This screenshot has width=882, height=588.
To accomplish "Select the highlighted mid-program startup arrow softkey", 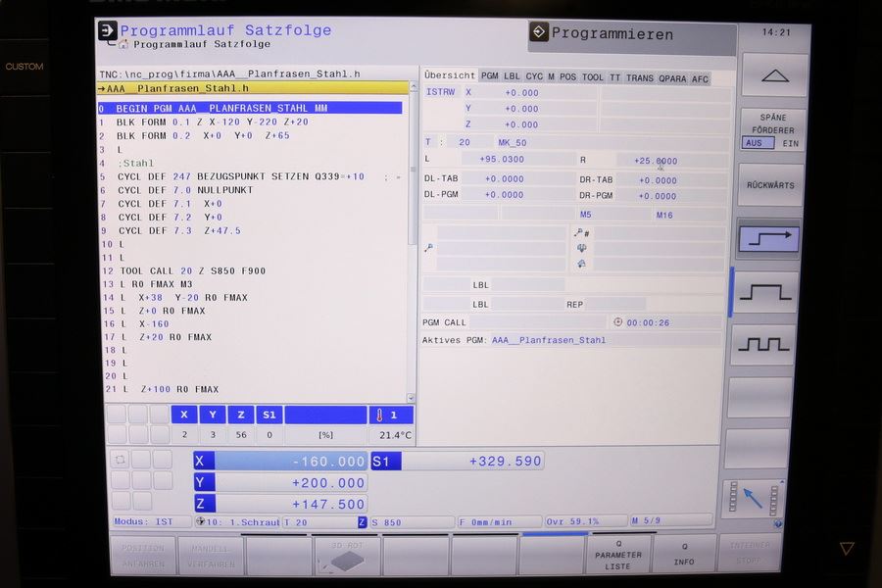I will 768,237.
